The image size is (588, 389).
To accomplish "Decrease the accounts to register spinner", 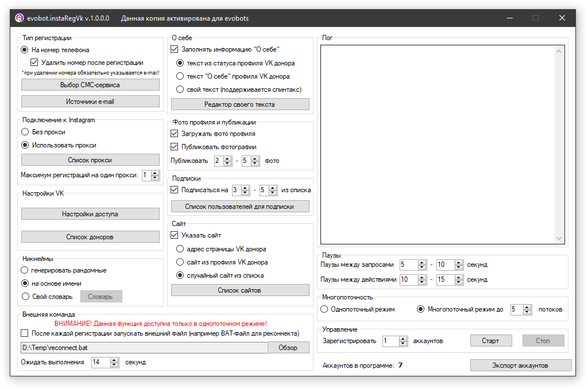I will [x=401, y=344].
